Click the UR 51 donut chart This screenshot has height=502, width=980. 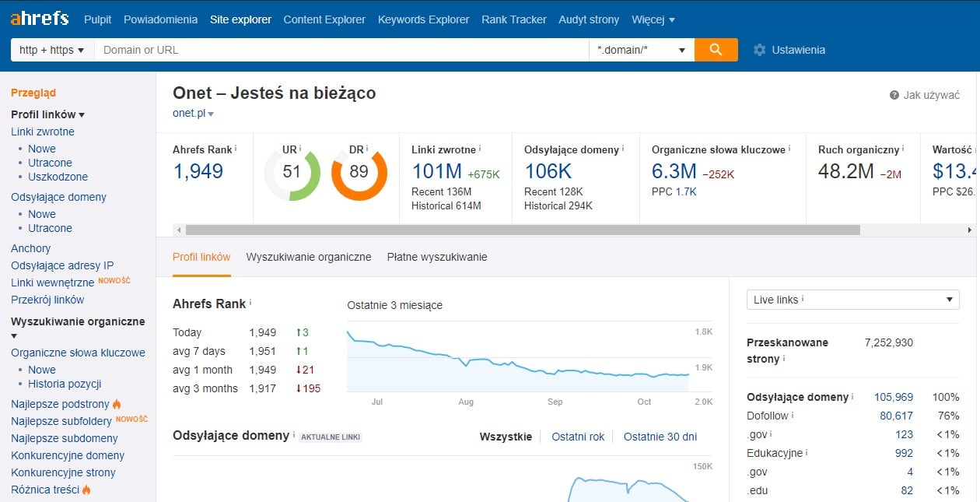tap(292, 172)
